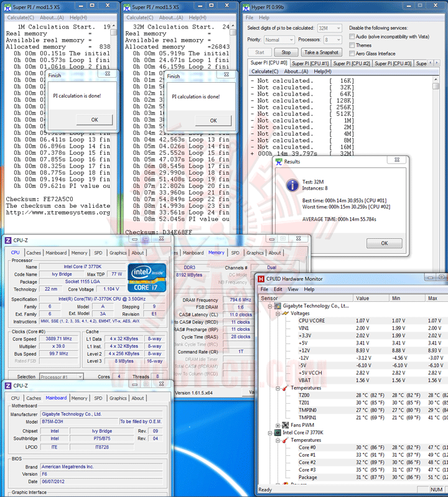Screen dimensions: 448x497
Task: Collapse the Voltages tree node
Action: click(x=278, y=314)
